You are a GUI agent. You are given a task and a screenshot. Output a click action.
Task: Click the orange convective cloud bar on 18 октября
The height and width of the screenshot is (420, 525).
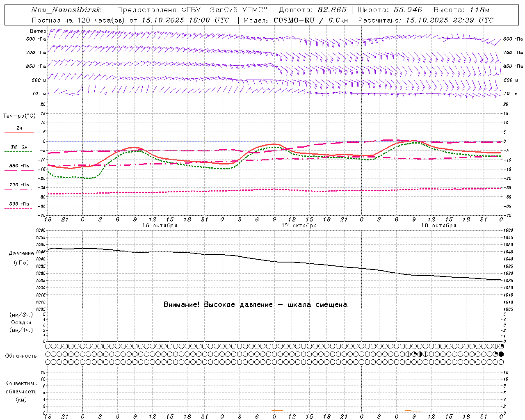[x=414, y=411]
